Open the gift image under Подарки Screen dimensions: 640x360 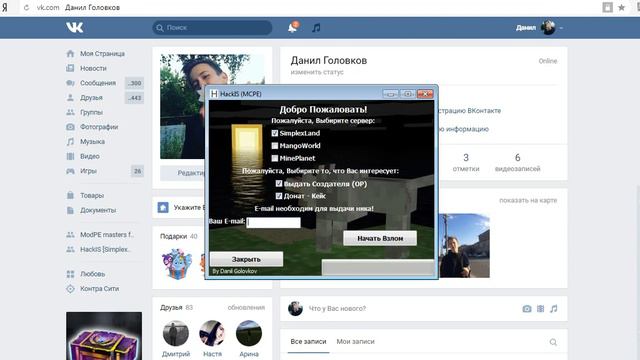click(177, 264)
